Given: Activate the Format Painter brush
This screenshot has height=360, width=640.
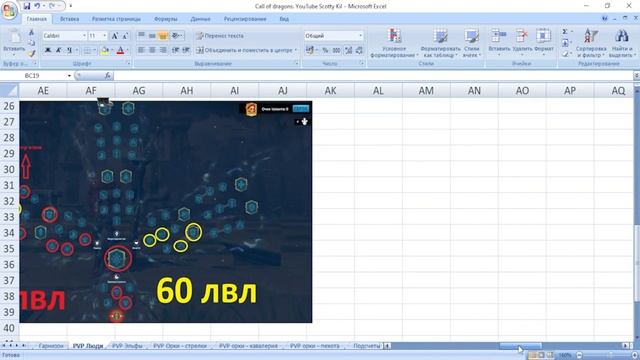Looking at the screenshot, I should tap(31, 53).
